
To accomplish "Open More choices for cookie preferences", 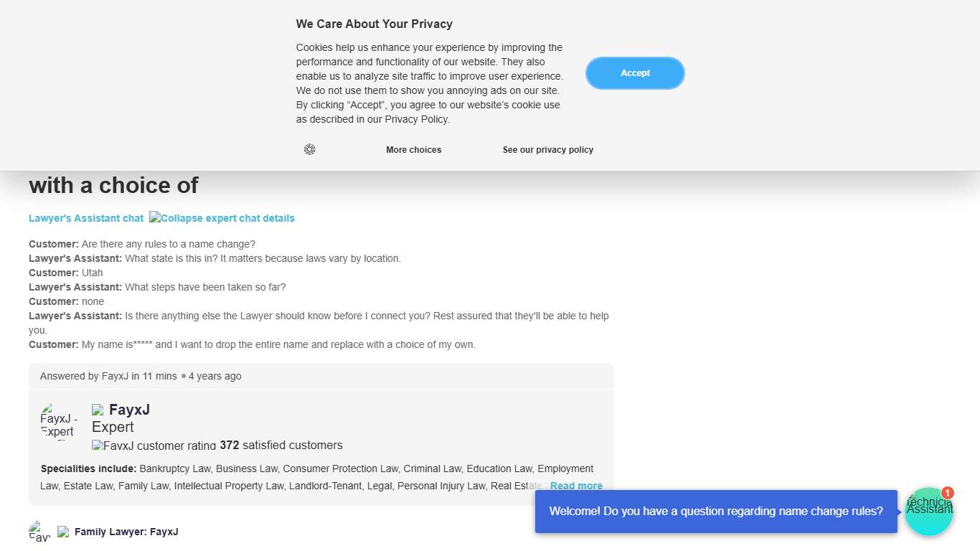I will (x=413, y=150).
